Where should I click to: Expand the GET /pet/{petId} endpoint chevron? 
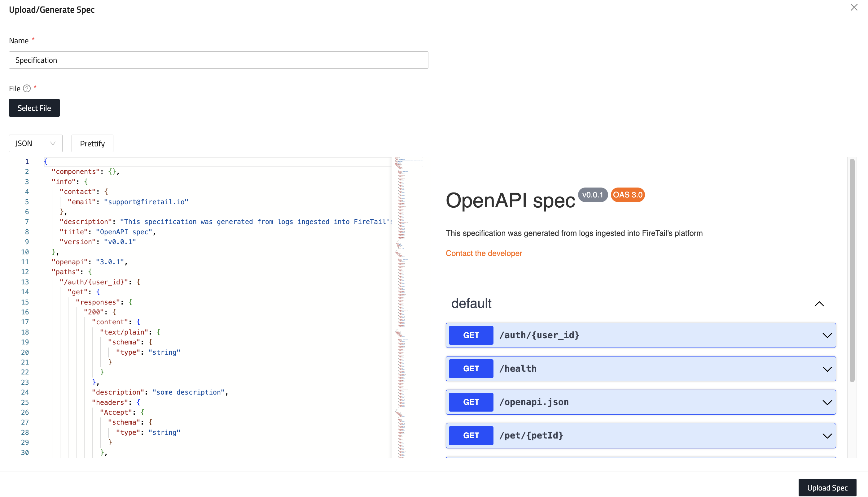coord(827,436)
